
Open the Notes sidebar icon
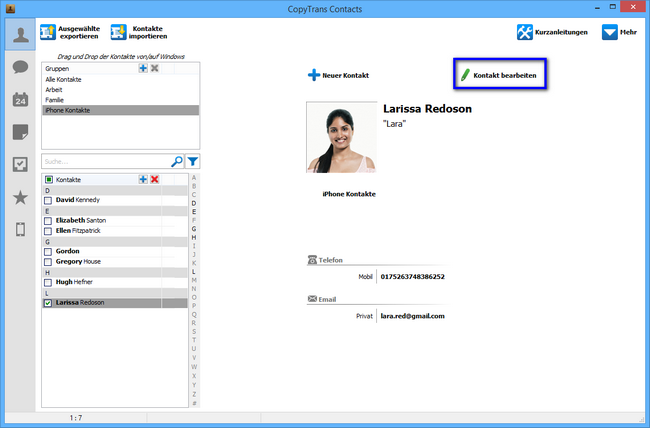[19, 132]
